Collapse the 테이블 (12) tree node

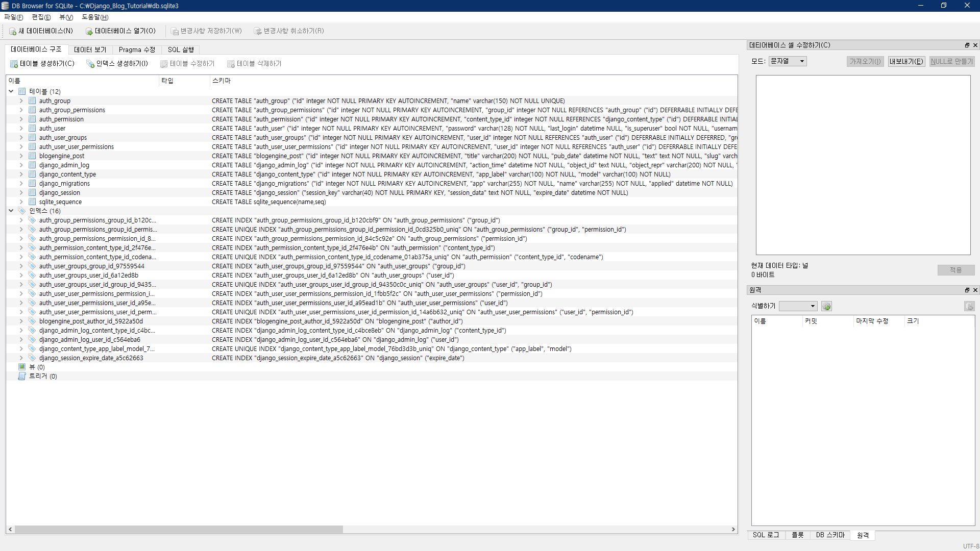pyautogui.click(x=11, y=91)
